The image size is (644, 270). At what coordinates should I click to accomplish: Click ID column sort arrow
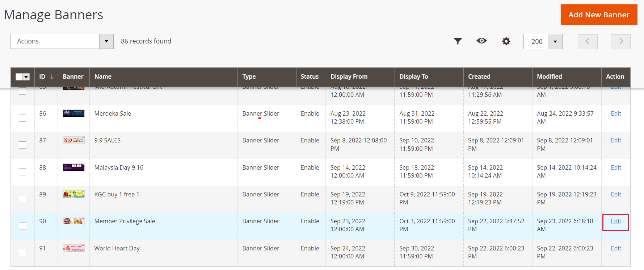(52, 76)
